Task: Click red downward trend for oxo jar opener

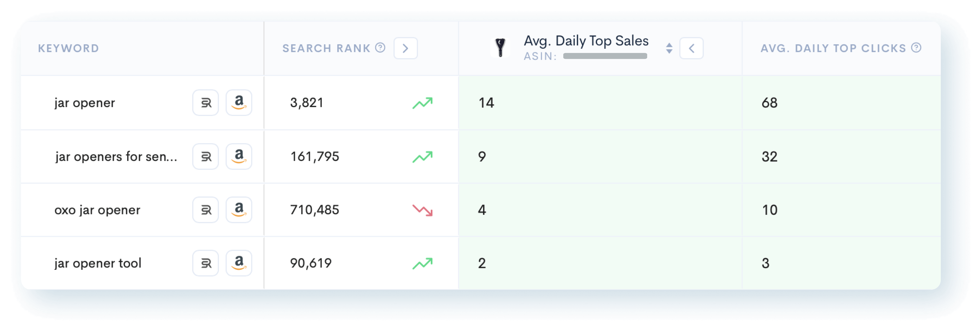Action: [x=422, y=210]
